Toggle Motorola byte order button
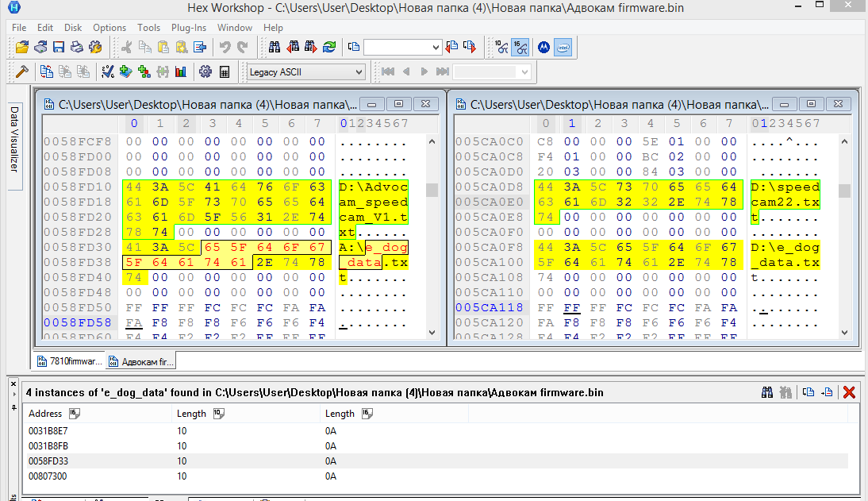This screenshot has width=868, height=501. click(x=544, y=48)
